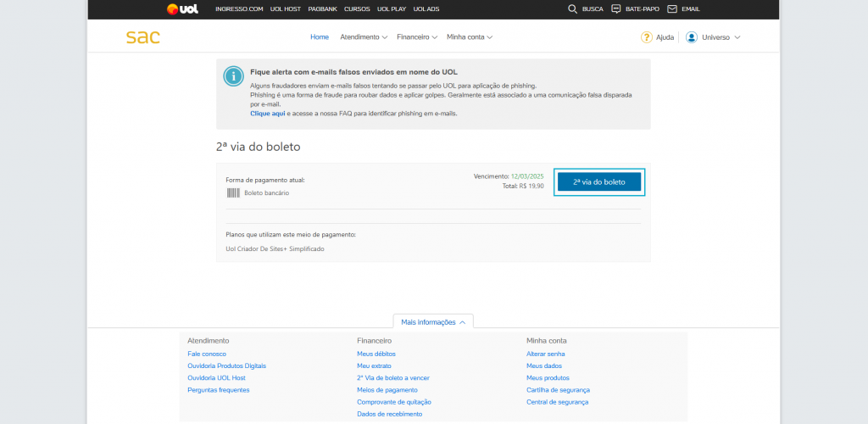Image resolution: width=868 pixels, height=424 pixels.
Task: Click the Email envelope icon
Action: (672, 8)
